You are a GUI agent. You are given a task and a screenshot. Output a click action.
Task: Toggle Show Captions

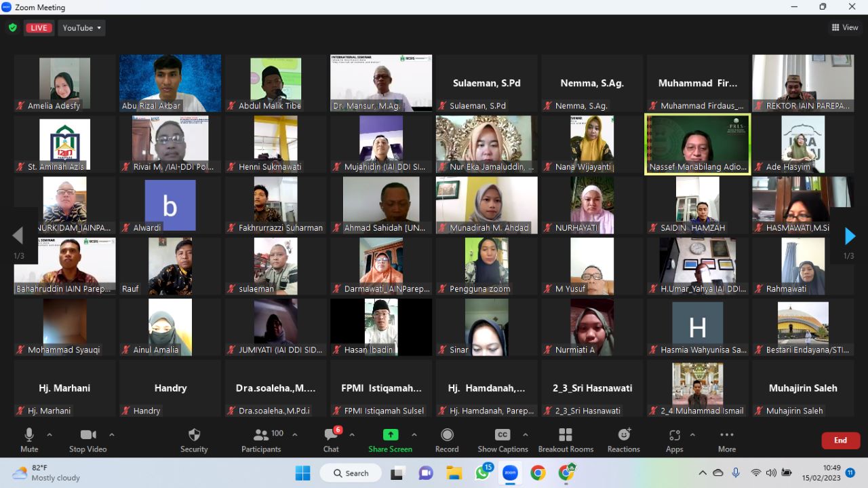(502, 439)
